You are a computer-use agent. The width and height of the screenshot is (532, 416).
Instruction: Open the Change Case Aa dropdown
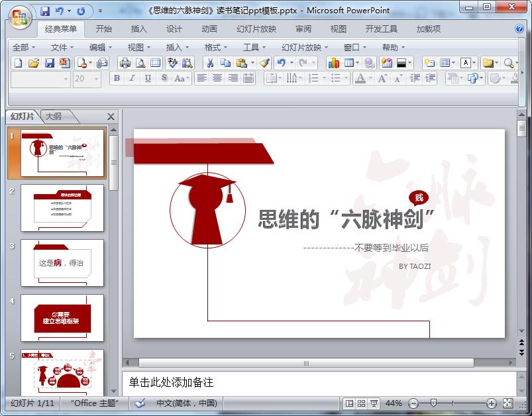(182, 78)
